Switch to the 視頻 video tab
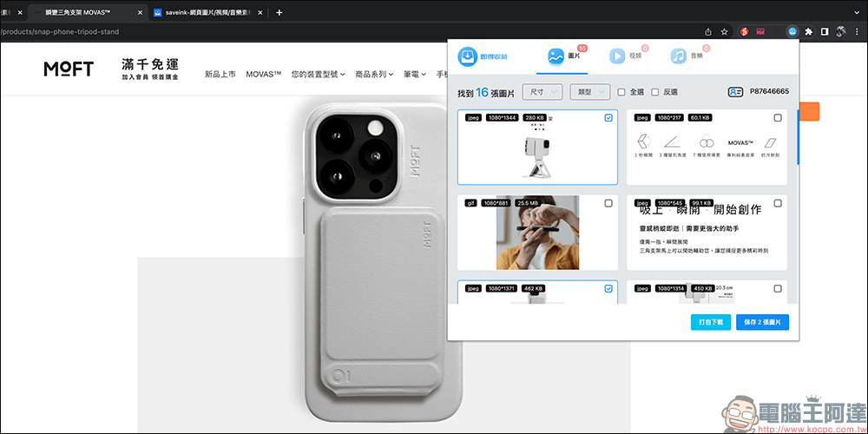 (x=625, y=56)
